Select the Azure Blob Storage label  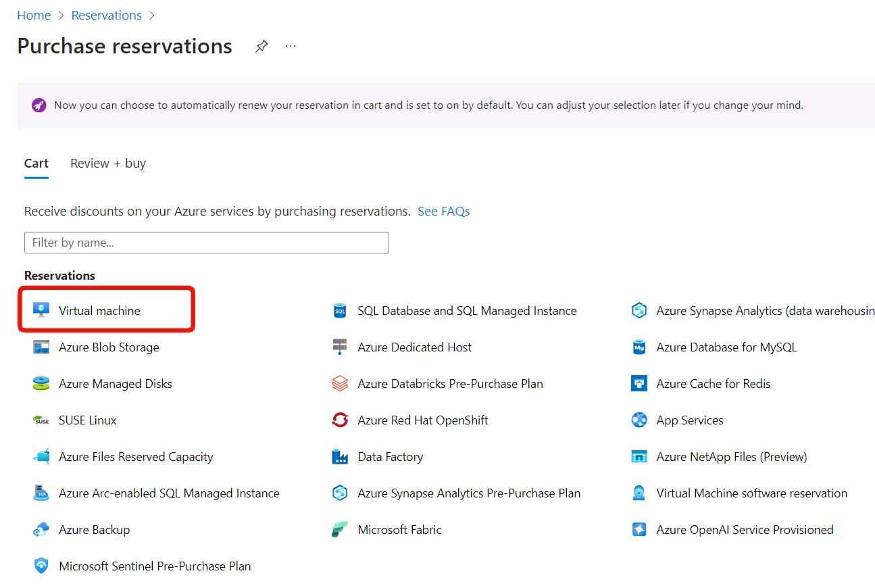pyautogui.click(x=109, y=347)
